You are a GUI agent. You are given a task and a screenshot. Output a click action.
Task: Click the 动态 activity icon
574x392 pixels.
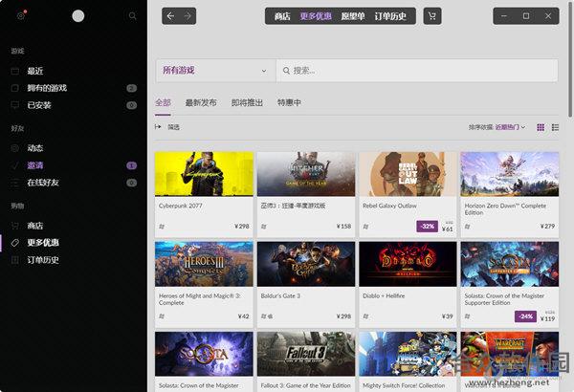point(14,148)
